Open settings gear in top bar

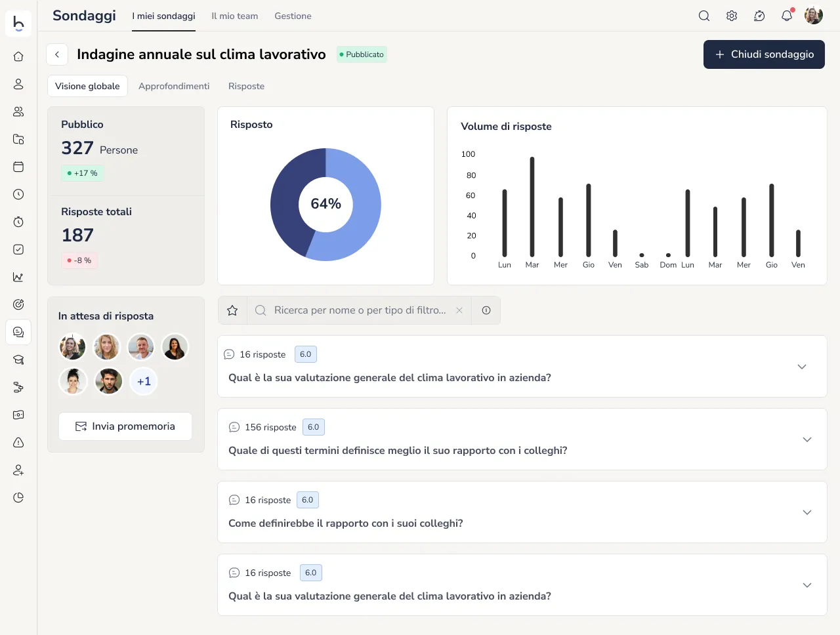(x=732, y=16)
